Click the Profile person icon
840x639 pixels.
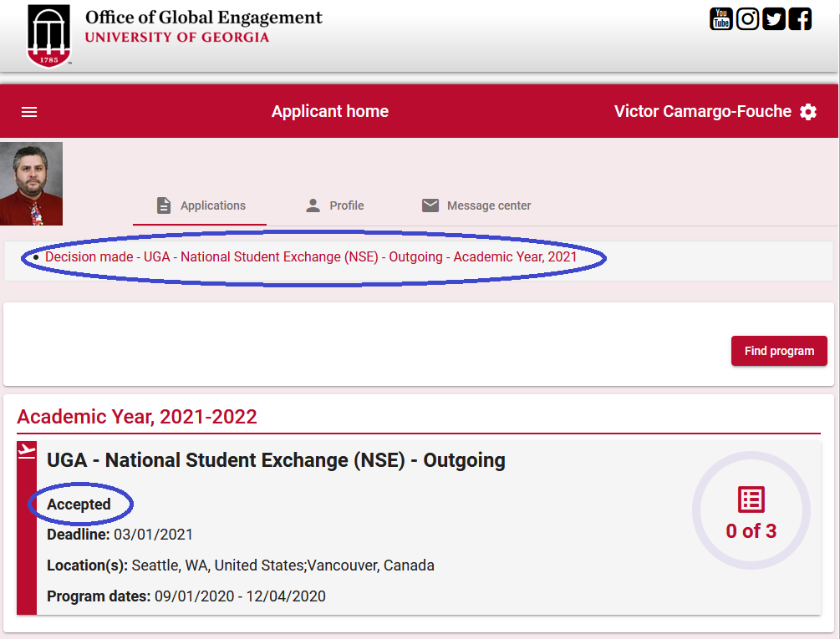313,205
